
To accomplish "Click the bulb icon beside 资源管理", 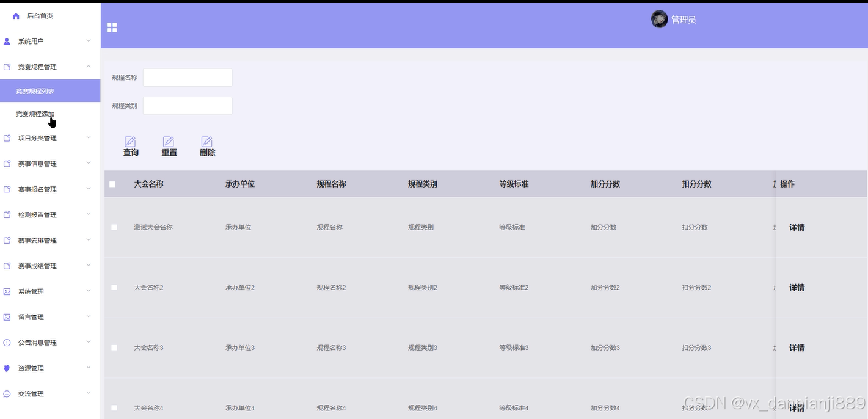I will tap(7, 368).
